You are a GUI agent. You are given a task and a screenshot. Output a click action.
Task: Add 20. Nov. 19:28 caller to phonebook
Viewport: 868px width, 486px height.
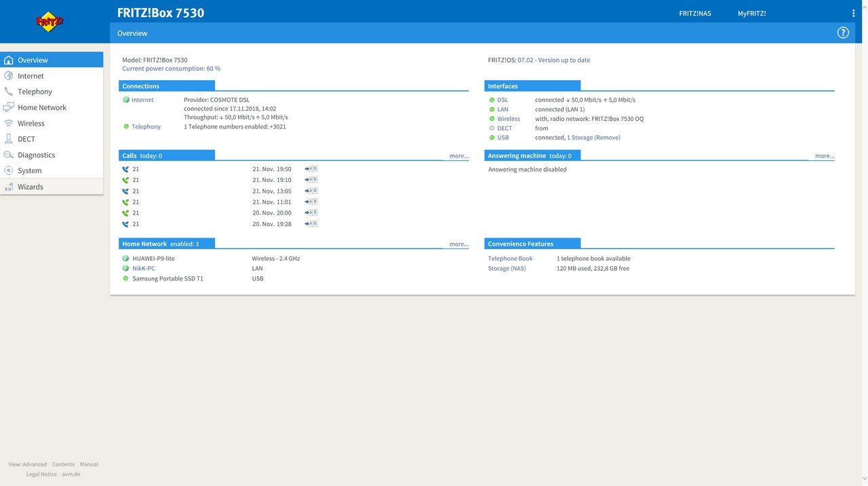pos(311,223)
